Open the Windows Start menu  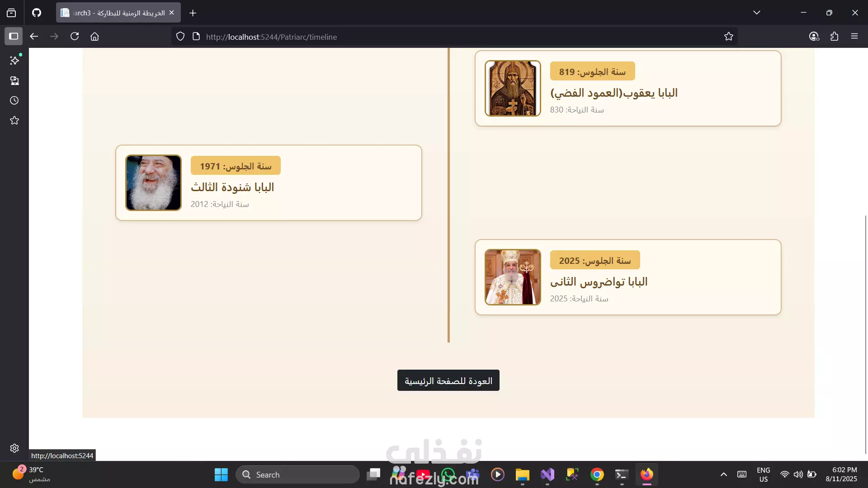pos(221,474)
